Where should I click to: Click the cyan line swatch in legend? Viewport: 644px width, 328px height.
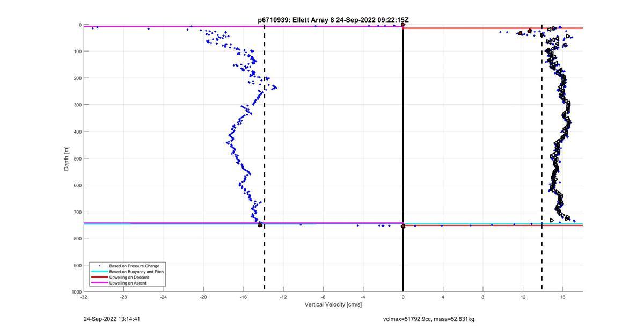click(99, 272)
